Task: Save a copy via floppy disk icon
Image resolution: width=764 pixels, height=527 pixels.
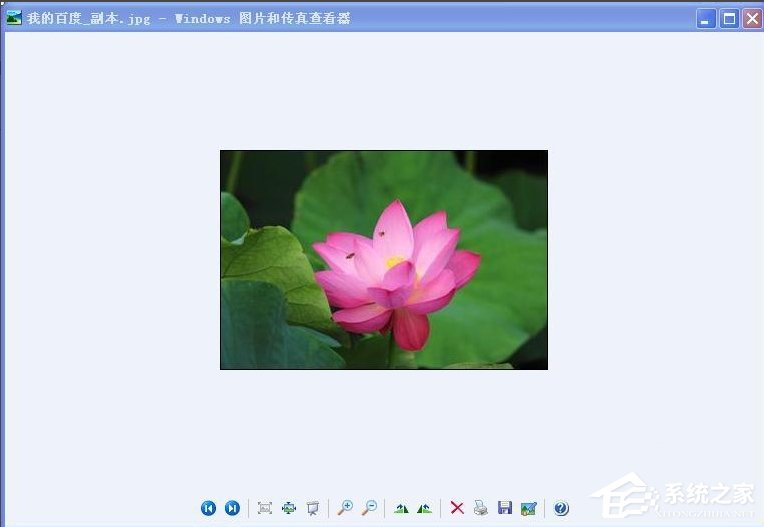Action: pyautogui.click(x=505, y=508)
